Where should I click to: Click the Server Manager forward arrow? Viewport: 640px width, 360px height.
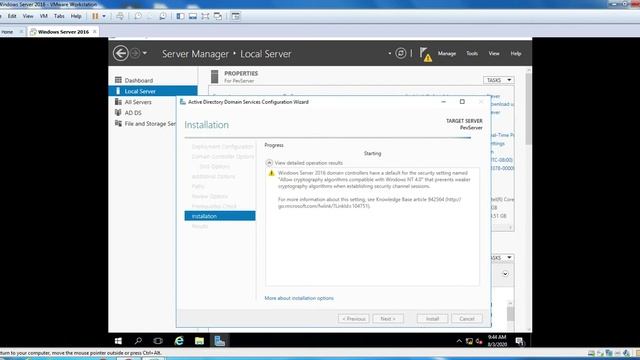tap(135, 53)
